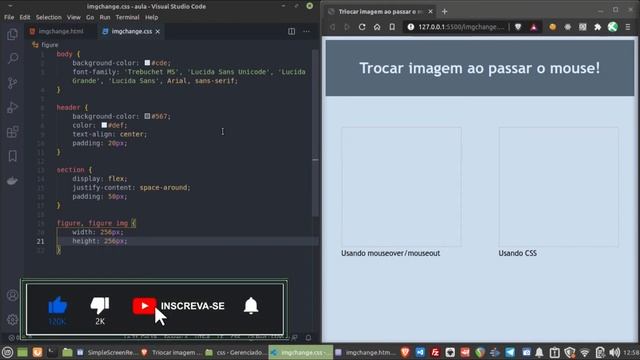Open the Explorer view in VS Code sidebar
Viewport: 640px width, 360px height.
pos(12,34)
